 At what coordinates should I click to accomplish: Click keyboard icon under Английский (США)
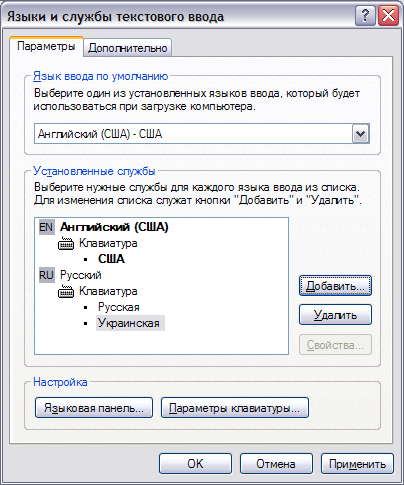(66, 243)
